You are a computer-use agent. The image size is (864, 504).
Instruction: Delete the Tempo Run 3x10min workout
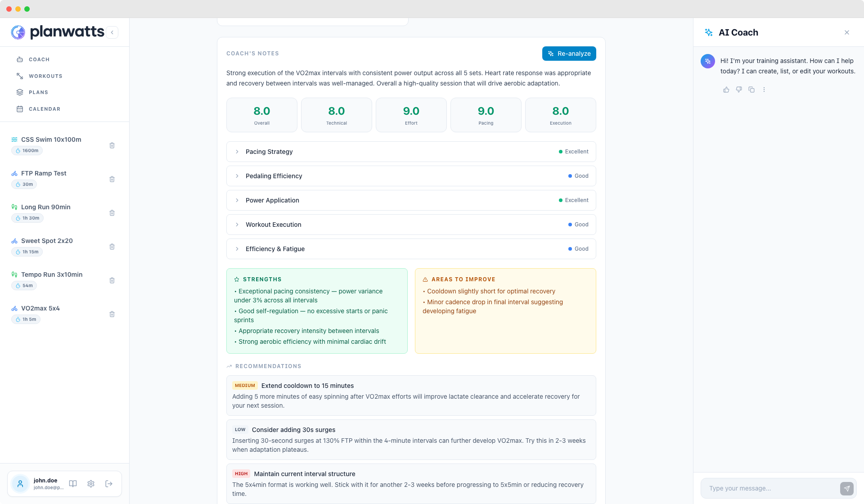click(112, 280)
